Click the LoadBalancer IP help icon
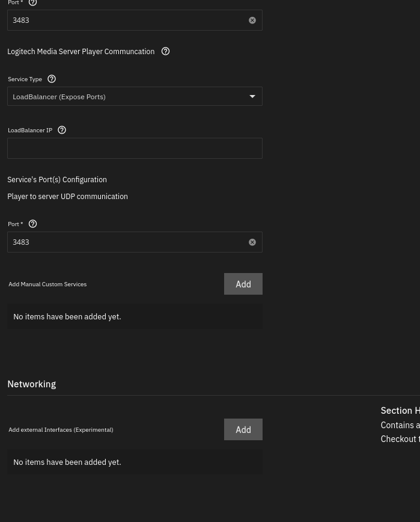 (x=62, y=130)
